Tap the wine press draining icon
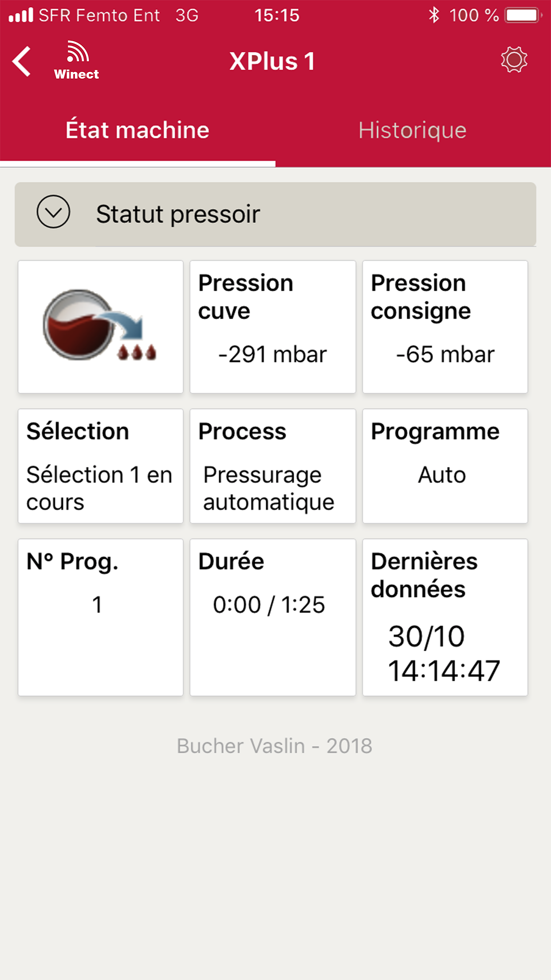The width and height of the screenshot is (551, 980). (x=100, y=326)
